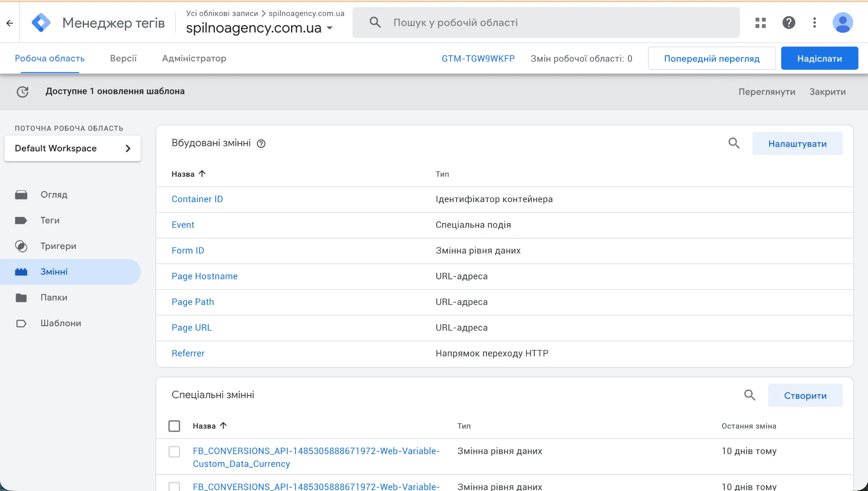The width and height of the screenshot is (868, 491).
Task: Open Огляд in sidebar
Action: point(54,195)
